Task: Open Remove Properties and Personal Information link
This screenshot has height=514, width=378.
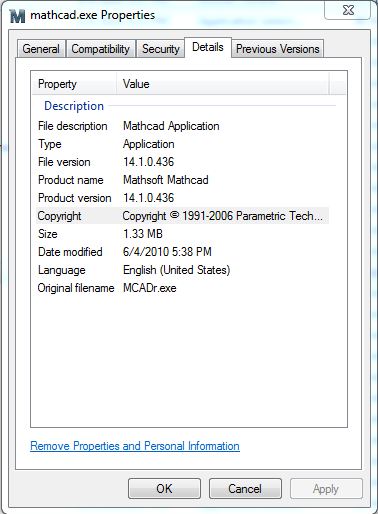Action: (x=135, y=446)
